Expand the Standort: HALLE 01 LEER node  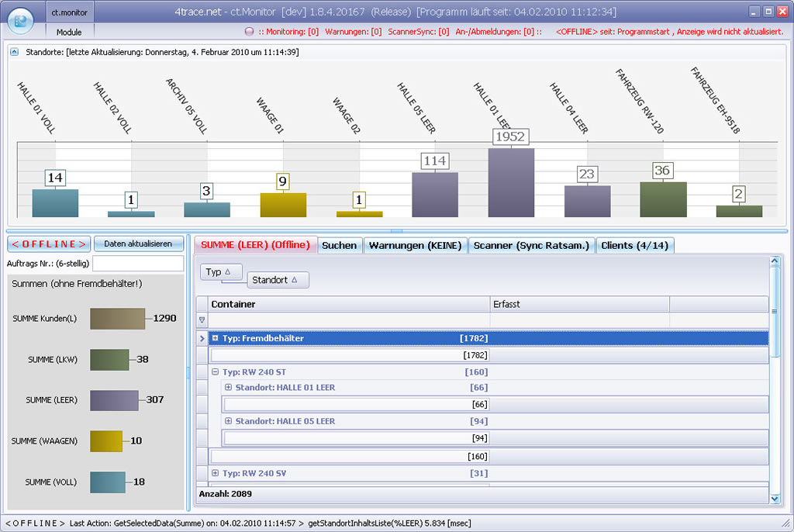pyautogui.click(x=229, y=387)
